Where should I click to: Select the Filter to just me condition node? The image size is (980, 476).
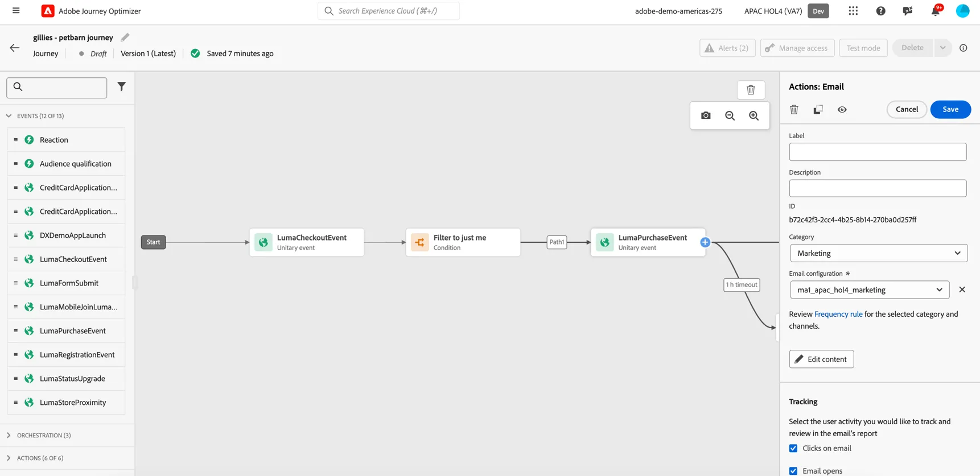(463, 242)
